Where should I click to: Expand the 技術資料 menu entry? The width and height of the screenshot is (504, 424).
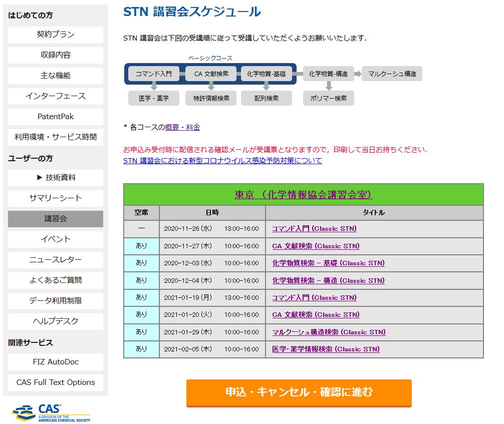tap(56, 178)
